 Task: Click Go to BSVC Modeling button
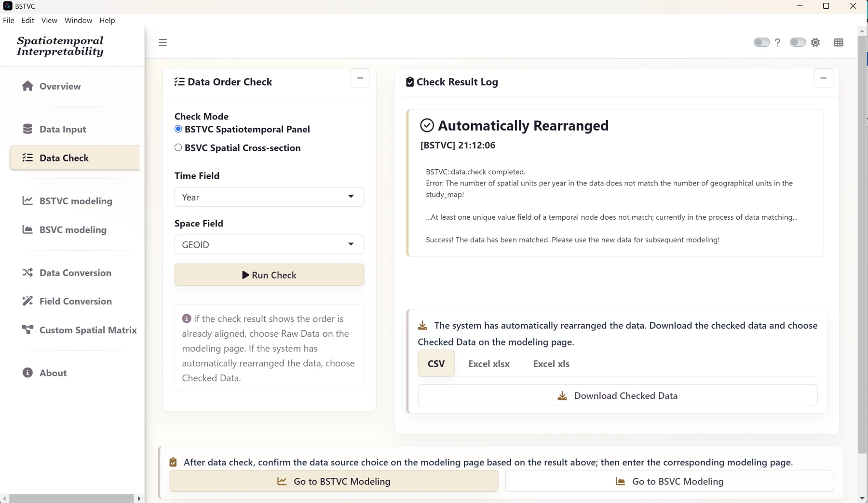pyautogui.click(x=669, y=481)
